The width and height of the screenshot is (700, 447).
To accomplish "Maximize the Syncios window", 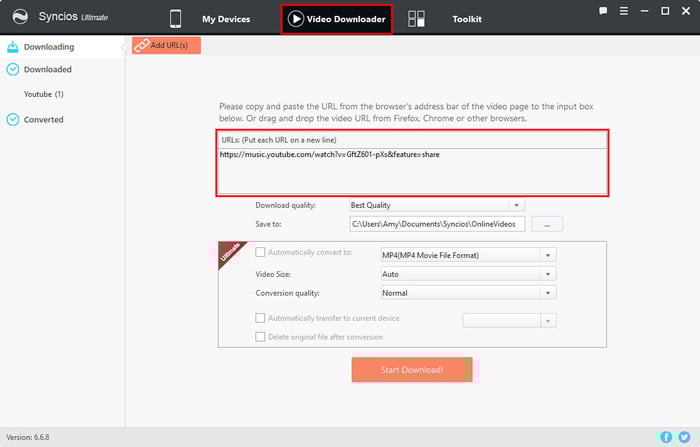I will pos(665,11).
